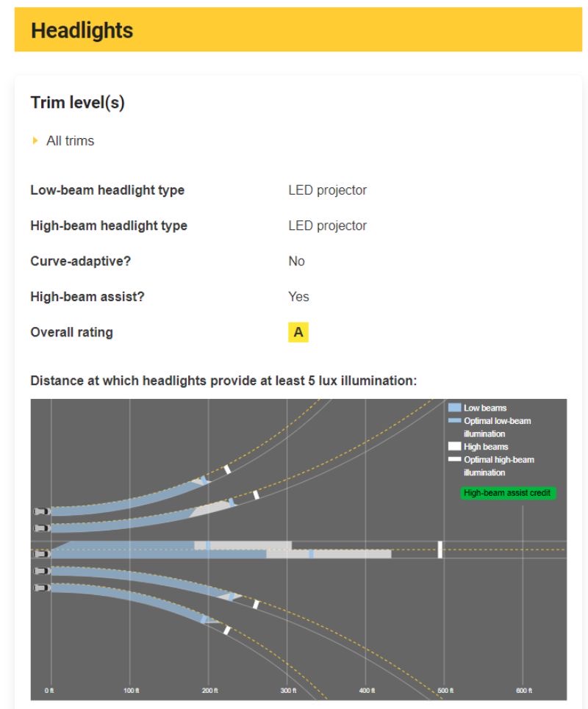This screenshot has height=709, width=588.
Task: Click the Low-beam headlight type LED projector value
Action: 328,190
